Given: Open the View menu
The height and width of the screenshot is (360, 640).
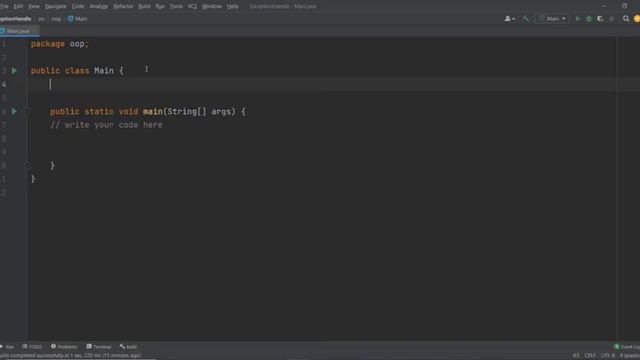Looking at the screenshot, I should (34, 6).
